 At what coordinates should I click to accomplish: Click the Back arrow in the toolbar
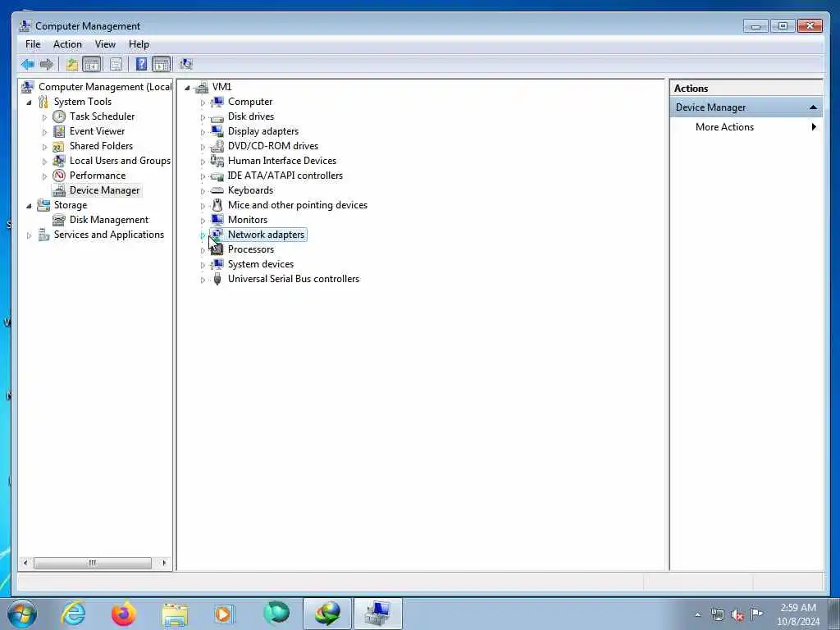pyautogui.click(x=27, y=65)
